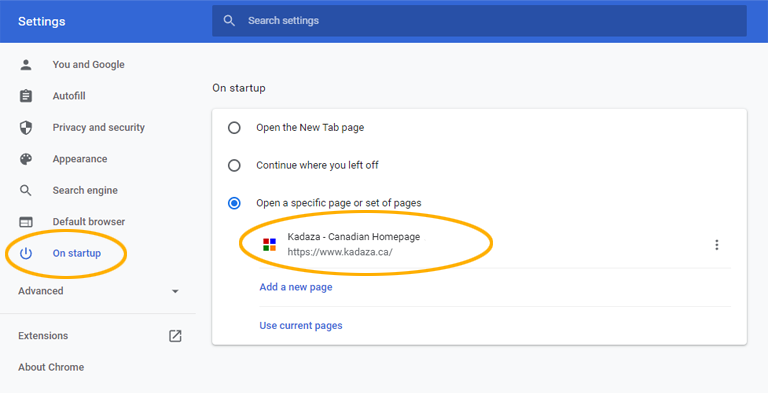Image resolution: width=768 pixels, height=393 pixels.
Task: Select Open the New Tab page radio button
Action: (x=234, y=128)
